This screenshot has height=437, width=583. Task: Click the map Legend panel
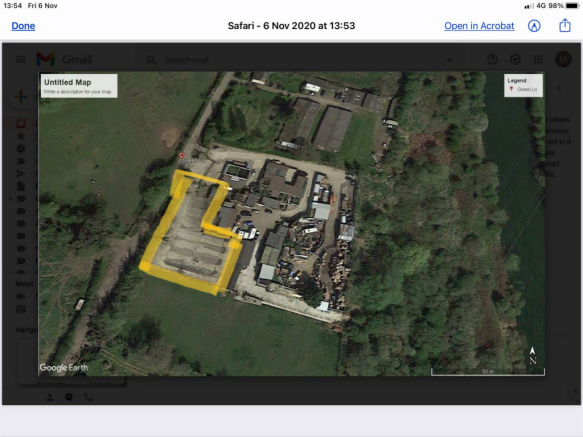[523, 85]
